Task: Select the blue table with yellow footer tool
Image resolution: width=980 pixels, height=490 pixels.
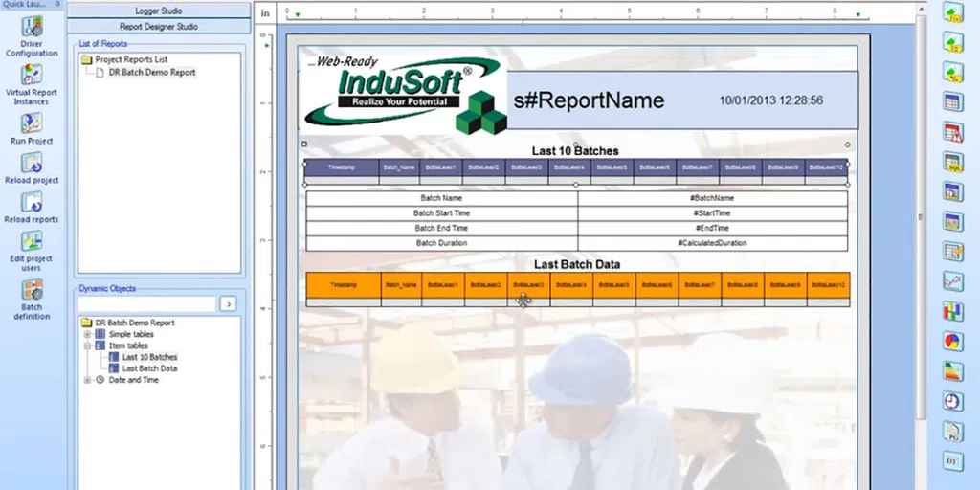Action: [953, 221]
